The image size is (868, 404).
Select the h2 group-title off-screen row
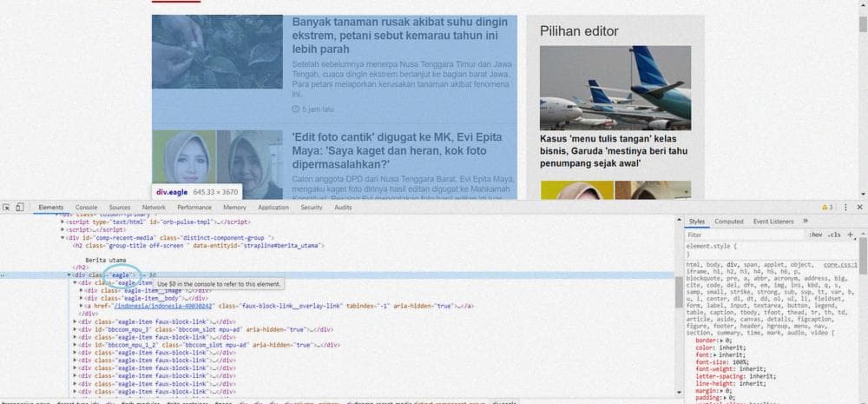point(198,245)
